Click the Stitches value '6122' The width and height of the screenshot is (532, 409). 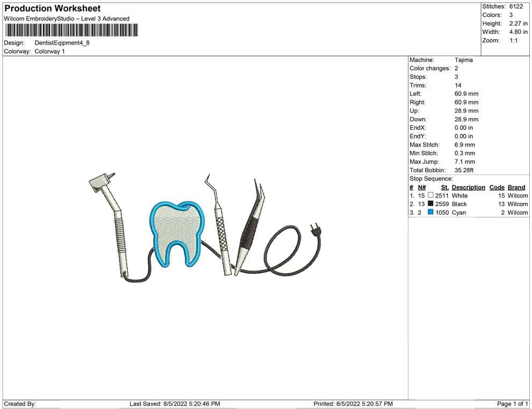(516, 6)
